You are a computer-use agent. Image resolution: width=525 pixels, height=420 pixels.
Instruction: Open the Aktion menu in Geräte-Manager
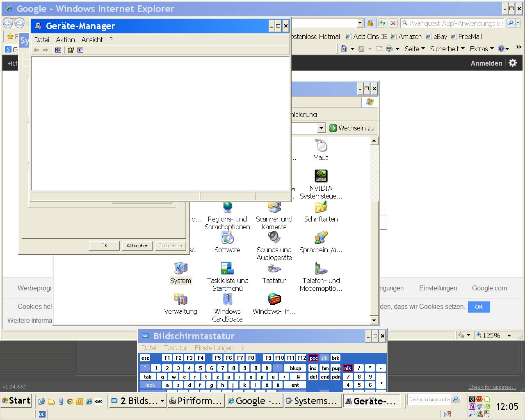[x=66, y=40]
